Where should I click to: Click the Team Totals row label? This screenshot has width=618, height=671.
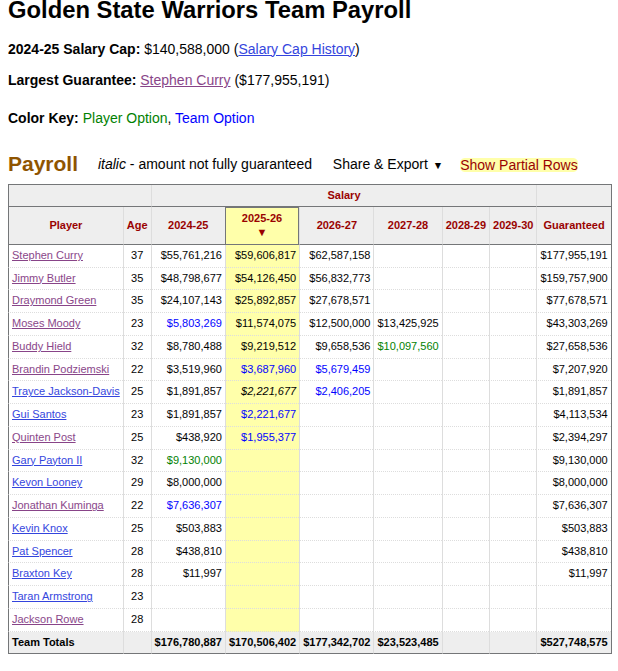click(x=43, y=642)
